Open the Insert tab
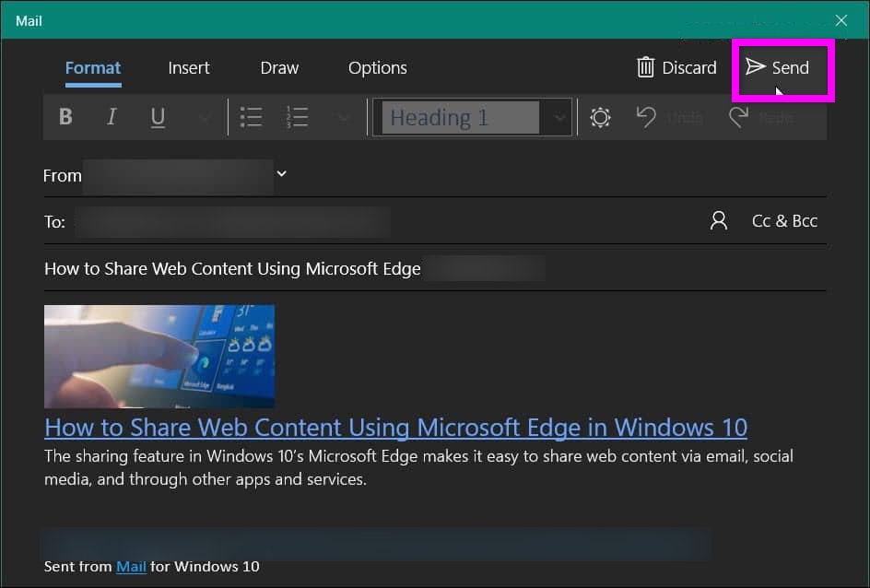 coord(189,68)
